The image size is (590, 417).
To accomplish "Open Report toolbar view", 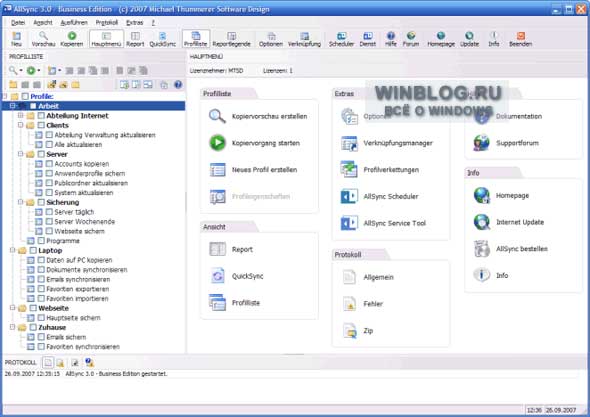I will 135,39.
